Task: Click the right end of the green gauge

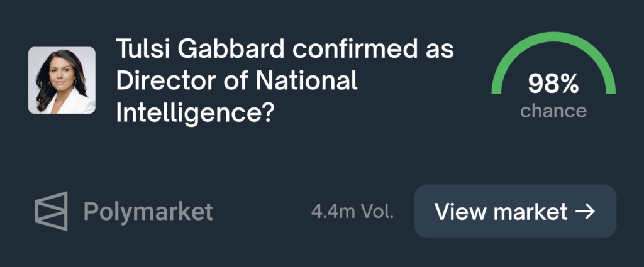Action: 609,89
